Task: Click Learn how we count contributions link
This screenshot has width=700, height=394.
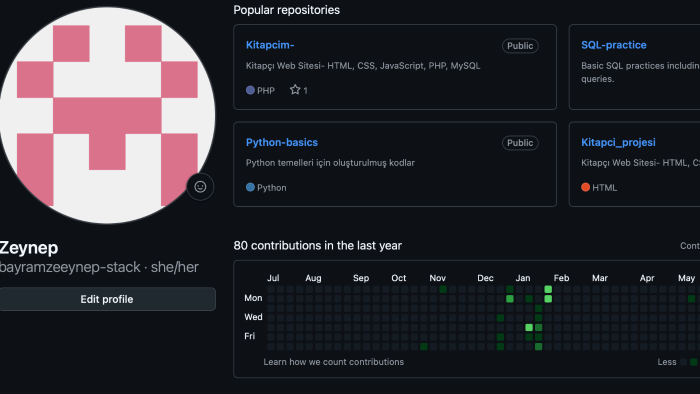Action: click(333, 362)
